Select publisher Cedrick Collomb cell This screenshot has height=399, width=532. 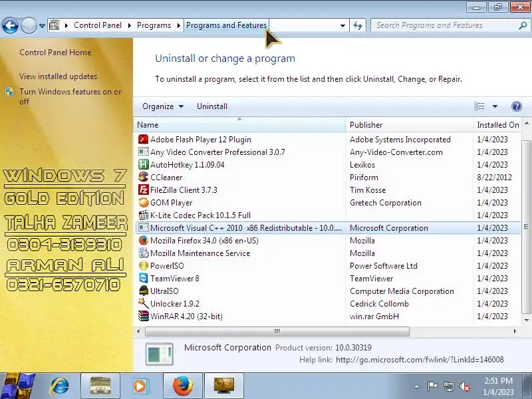[x=379, y=304]
